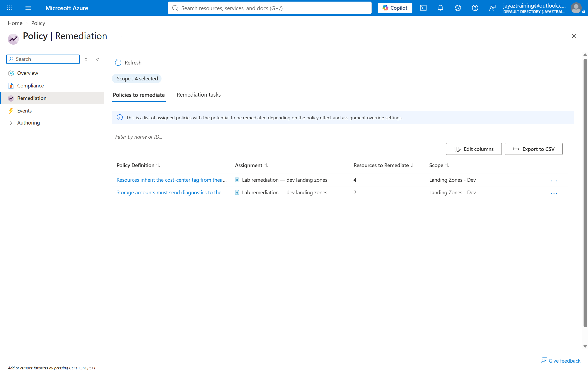Click Lab remediation assignment in Storage accounts row

285,192
